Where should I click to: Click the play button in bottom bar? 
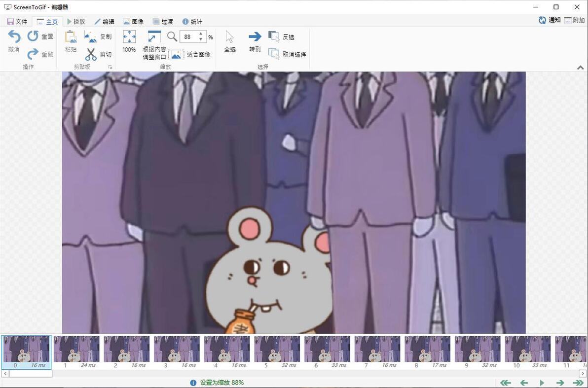coord(542,383)
